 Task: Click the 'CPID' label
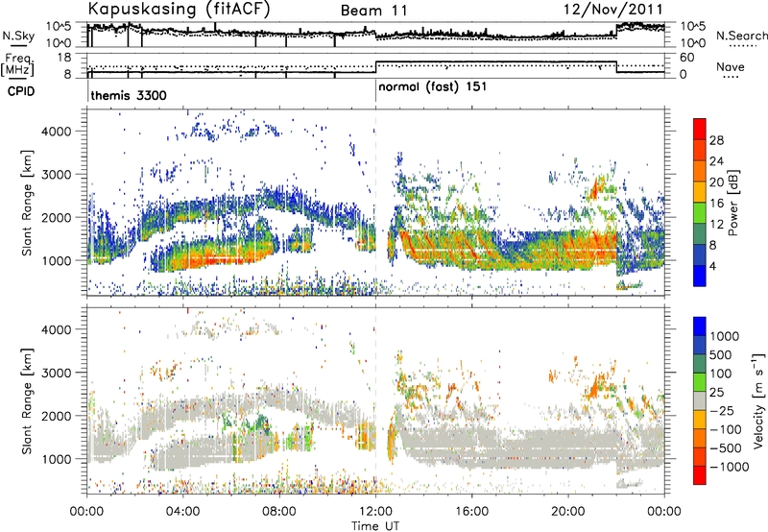tap(20, 91)
